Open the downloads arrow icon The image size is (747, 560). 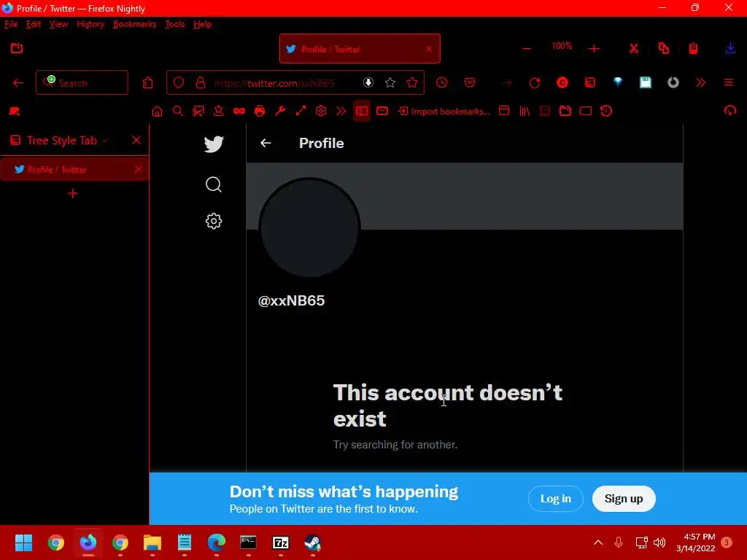(x=729, y=48)
